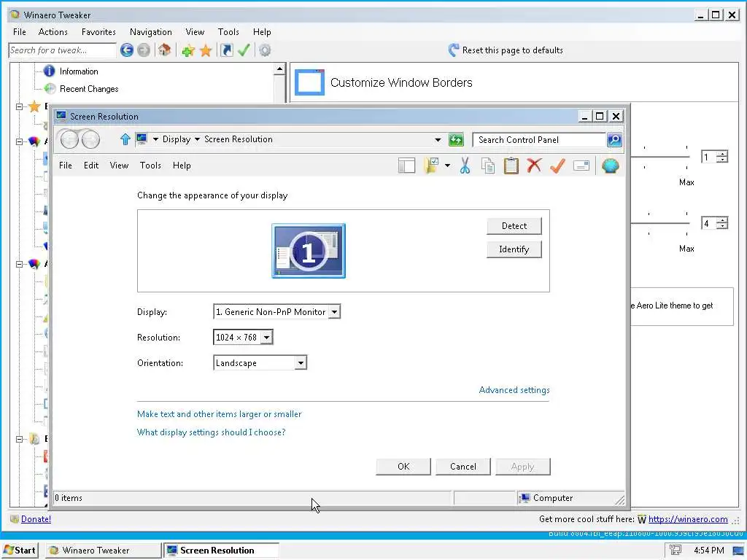The width and height of the screenshot is (747, 560).
Task: Click the green refresh icon beside address bar
Action: [x=456, y=140]
